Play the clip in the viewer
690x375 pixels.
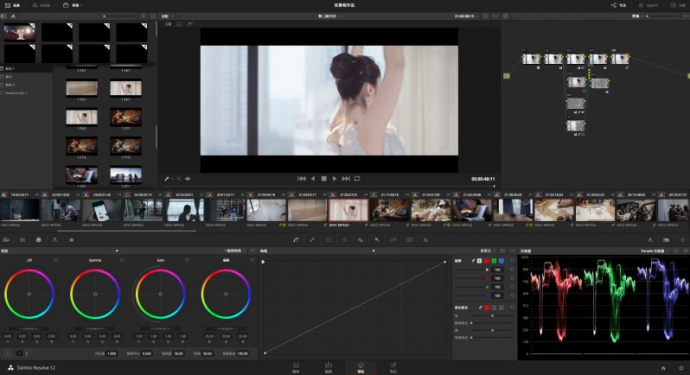[334, 179]
